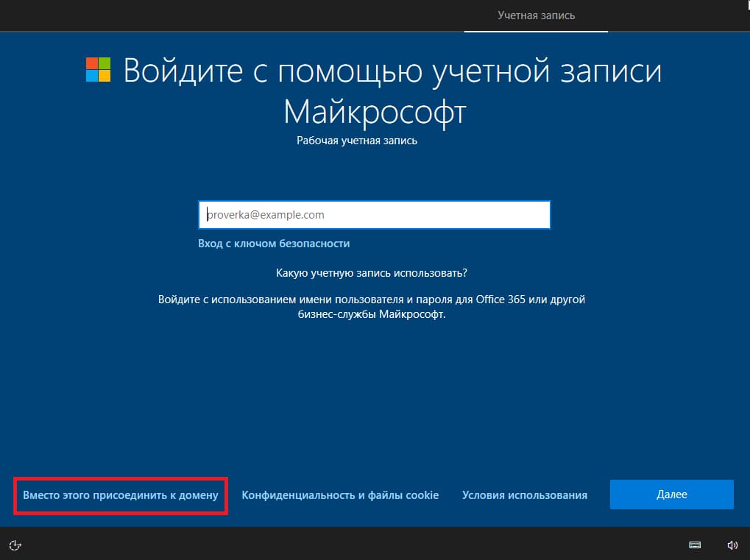
Task: Open the on-screen keyboard icon
Action: click(x=695, y=545)
